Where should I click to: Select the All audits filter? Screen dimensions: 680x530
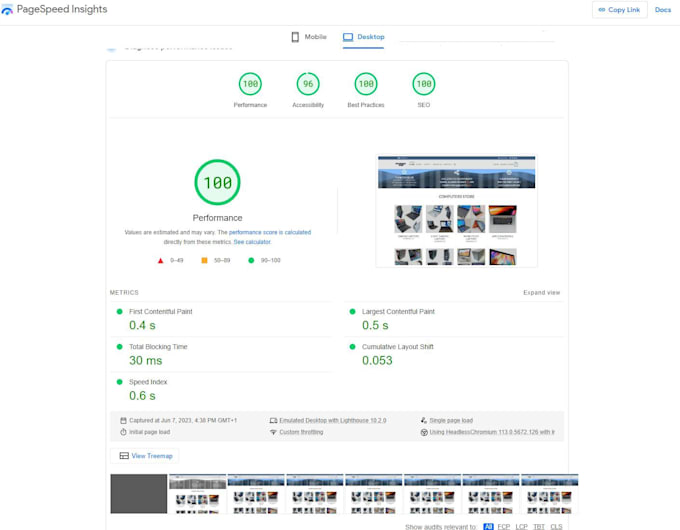click(488, 526)
